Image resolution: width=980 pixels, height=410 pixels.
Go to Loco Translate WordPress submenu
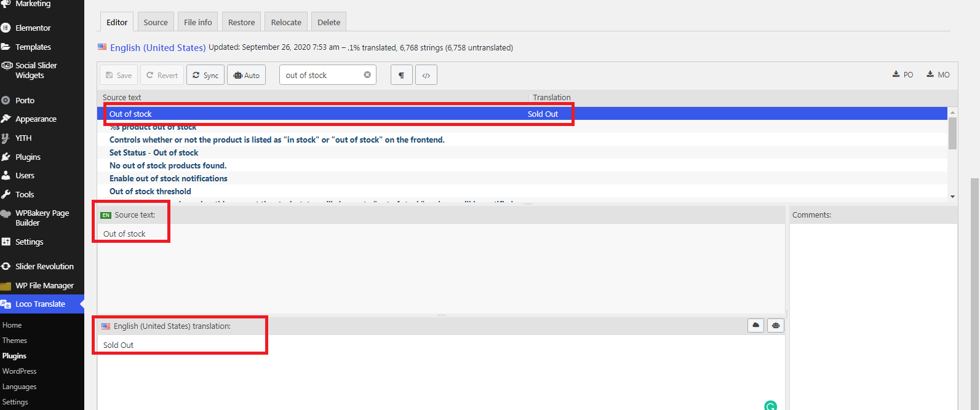point(19,371)
